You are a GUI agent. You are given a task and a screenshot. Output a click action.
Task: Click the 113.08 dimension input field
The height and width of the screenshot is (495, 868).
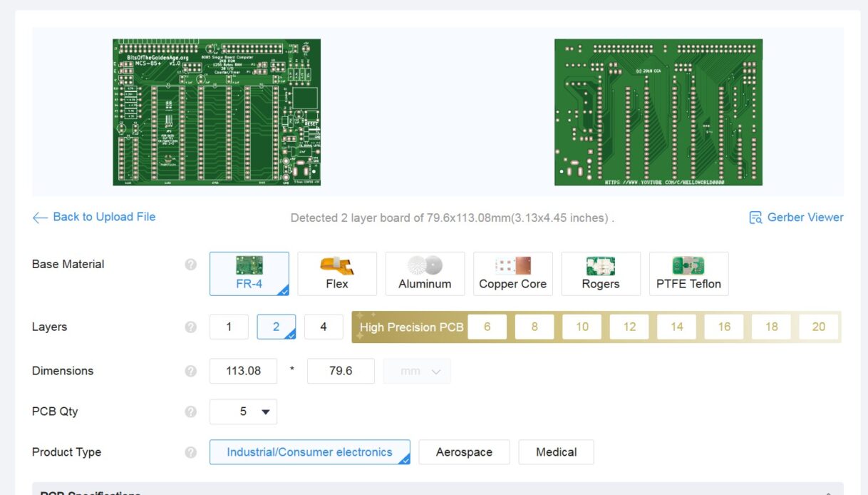click(x=243, y=371)
